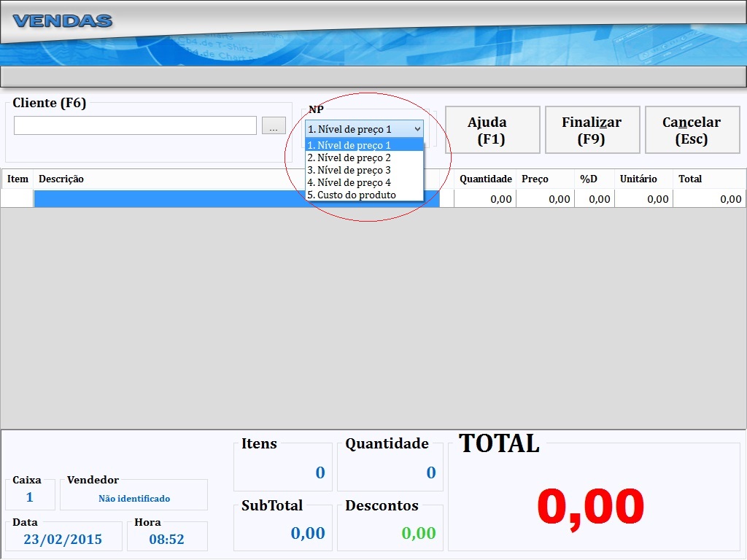Click the green Descontos 0,00 value

coord(419,533)
